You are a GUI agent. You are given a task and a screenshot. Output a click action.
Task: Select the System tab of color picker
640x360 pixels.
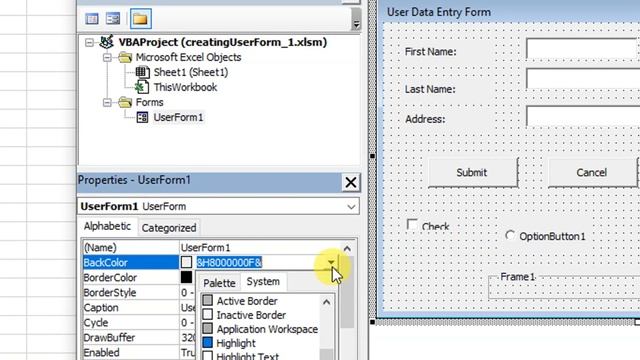[263, 282]
